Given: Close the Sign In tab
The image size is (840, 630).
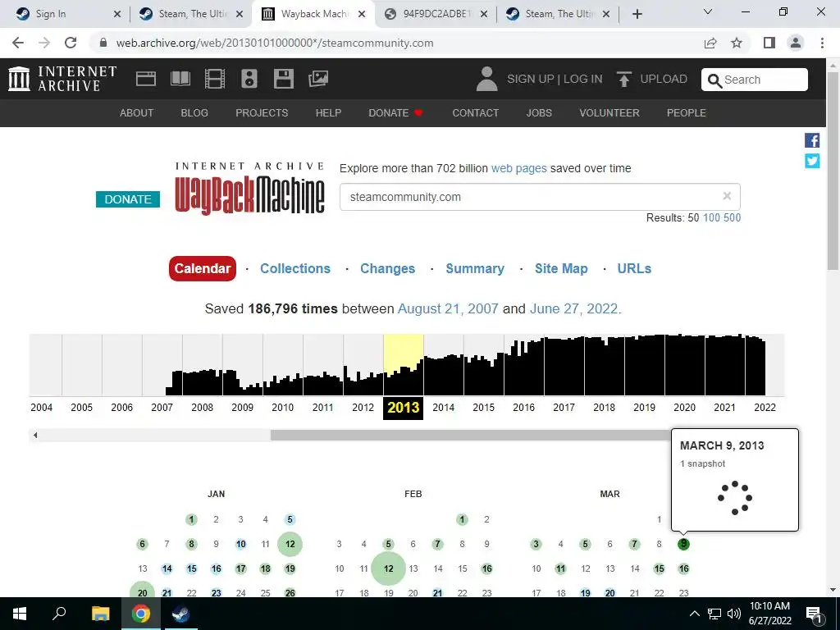Looking at the screenshot, I should pyautogui.click(x=117, y=14).
